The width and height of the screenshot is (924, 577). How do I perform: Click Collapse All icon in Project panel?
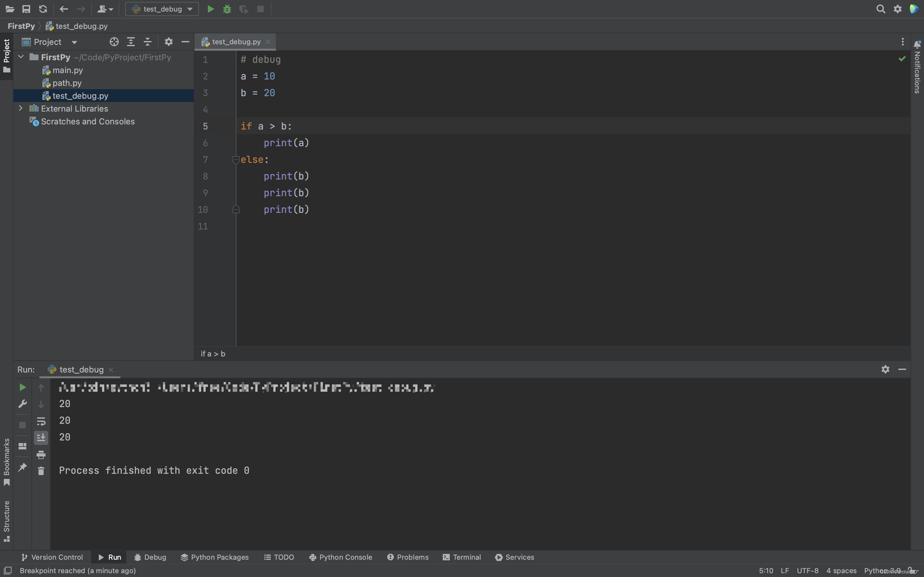coord(148,42)
